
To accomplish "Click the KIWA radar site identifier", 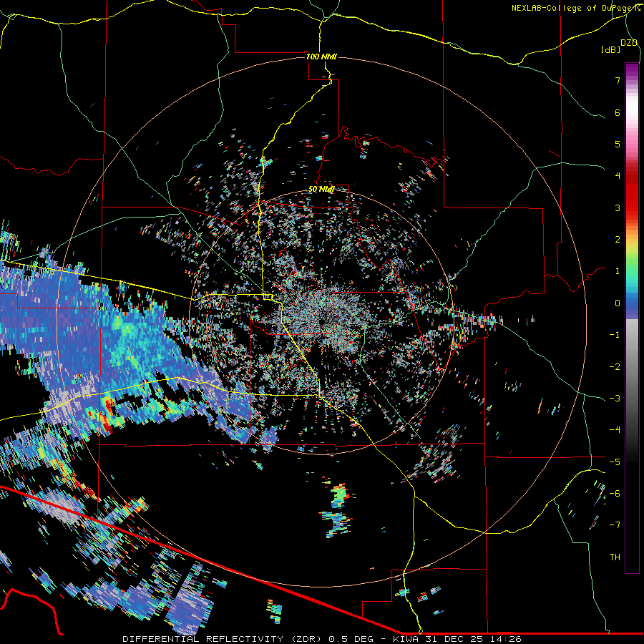I will coord(404,639).
